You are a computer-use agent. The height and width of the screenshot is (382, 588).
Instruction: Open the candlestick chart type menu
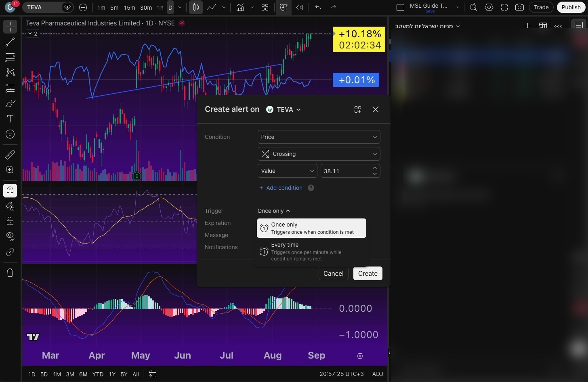(x=196, y=7)
